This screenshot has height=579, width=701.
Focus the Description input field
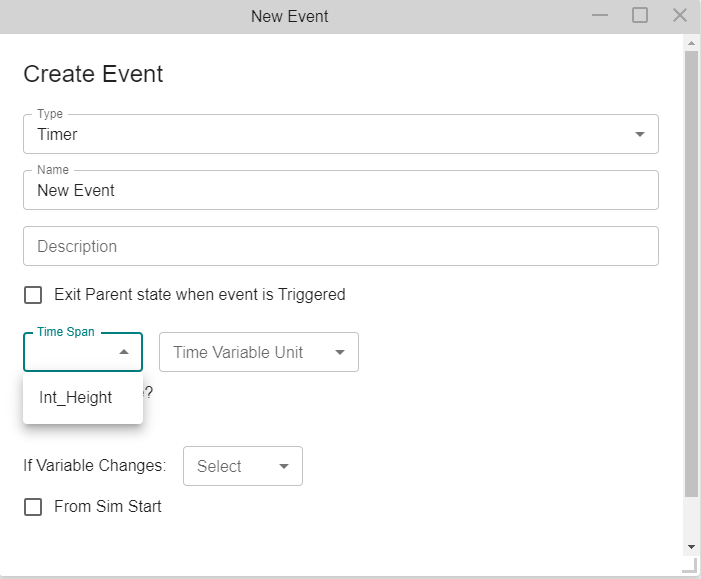pyautogui.click(x=341, y=246)
